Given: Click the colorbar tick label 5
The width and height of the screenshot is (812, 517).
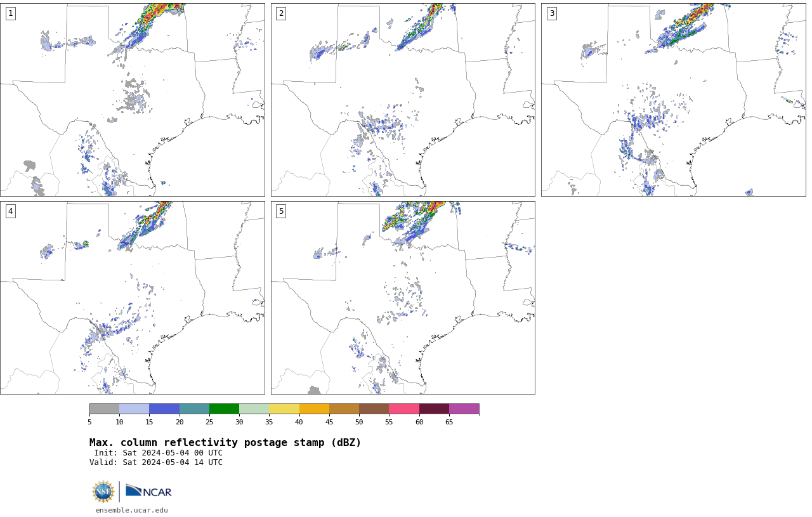Looking at the screenshot, I should (x=89, y=422).
